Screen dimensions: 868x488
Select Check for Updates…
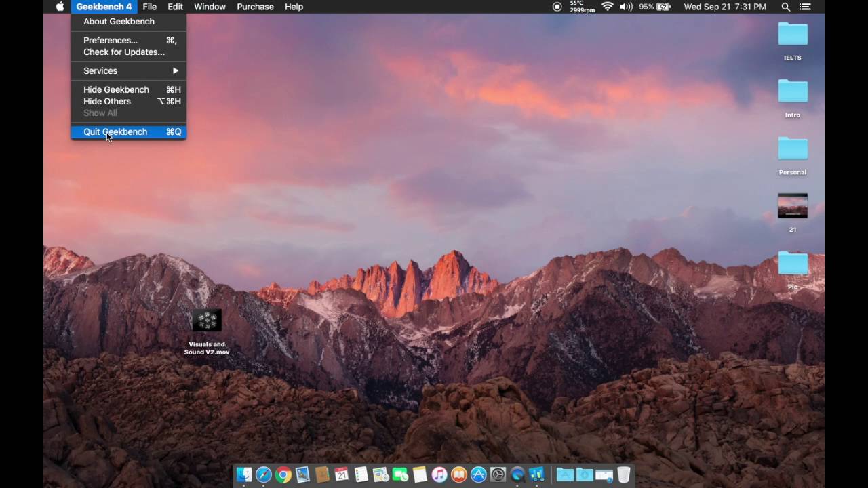pos(128,52)
